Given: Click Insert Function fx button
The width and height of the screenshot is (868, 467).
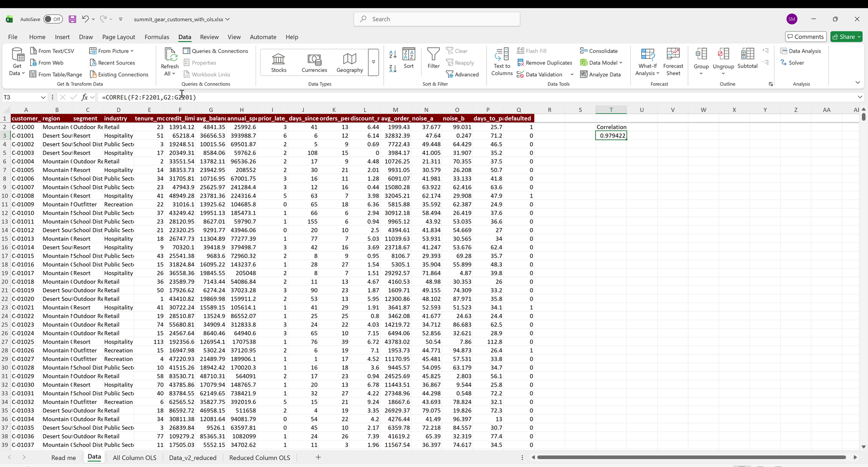Looking at the screenshot, I should point(84,97).
